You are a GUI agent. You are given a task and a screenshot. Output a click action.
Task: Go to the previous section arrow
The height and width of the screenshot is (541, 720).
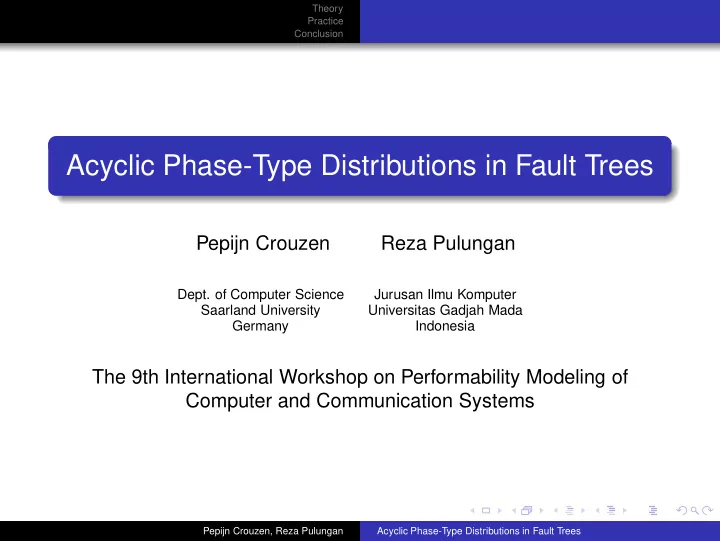598,511
